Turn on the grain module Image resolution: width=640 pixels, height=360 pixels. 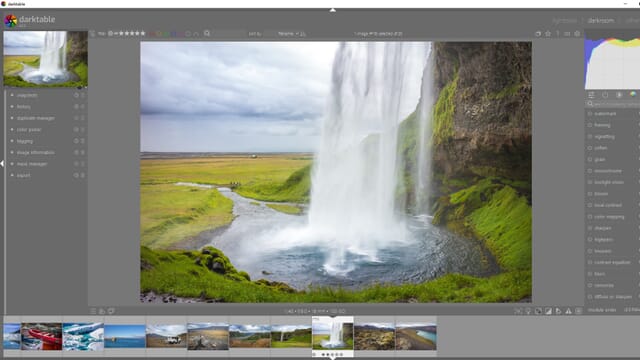click(590, 160)
